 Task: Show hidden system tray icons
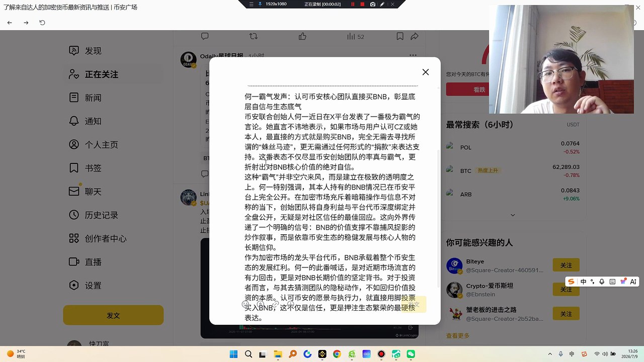550,354
